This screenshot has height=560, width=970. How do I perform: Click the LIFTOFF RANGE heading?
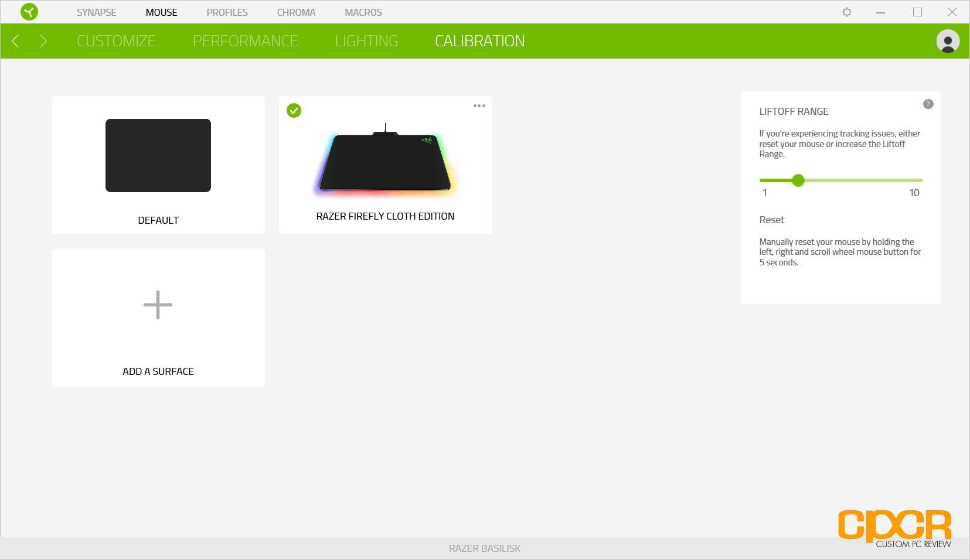pyautogui.click(x=794, y=111)
